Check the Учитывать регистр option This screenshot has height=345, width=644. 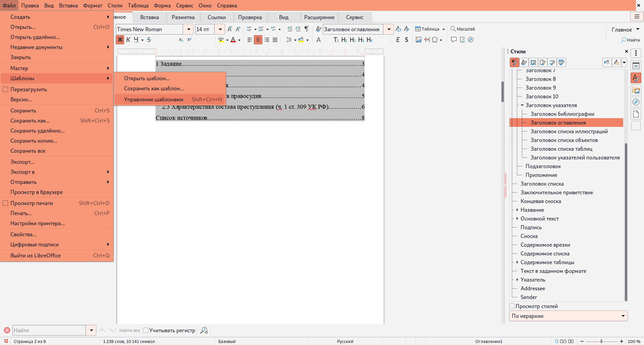pos(146,330)
